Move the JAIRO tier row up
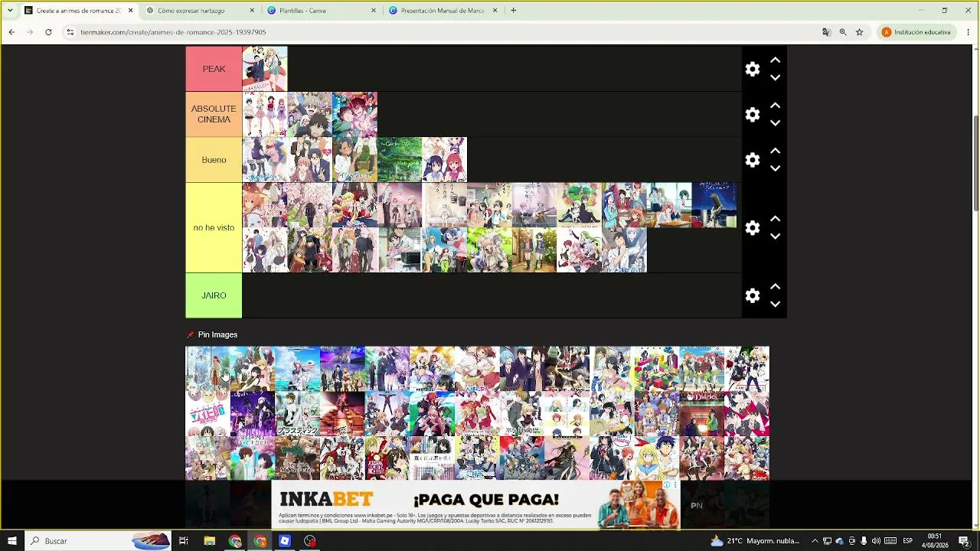This screenshot has height=551, width=980. click(775, 286)
